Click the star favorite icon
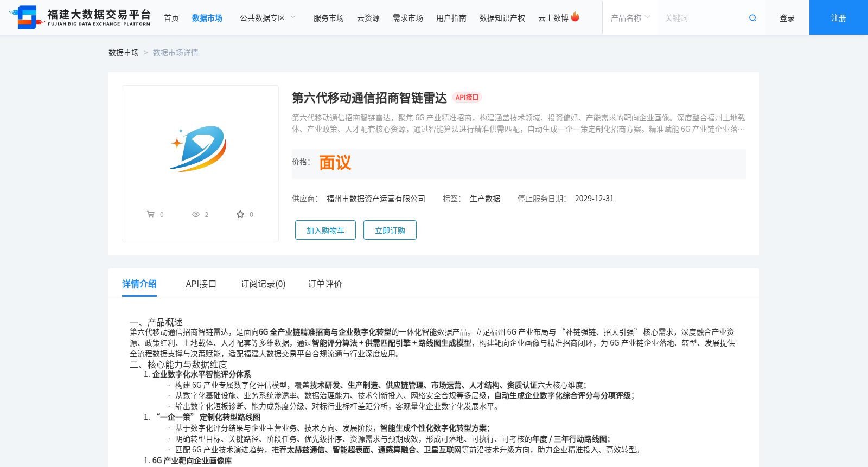868x467 pixels. (240, 214)
